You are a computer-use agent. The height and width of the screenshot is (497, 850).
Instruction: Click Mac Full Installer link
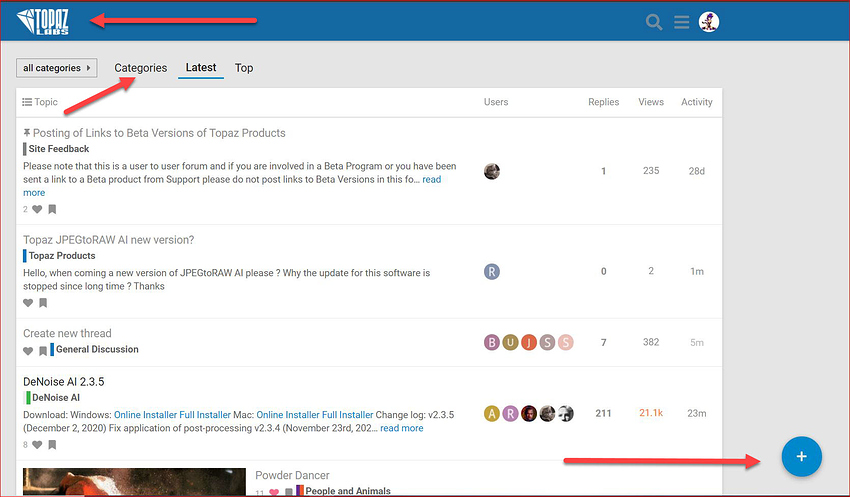[347, 415]
